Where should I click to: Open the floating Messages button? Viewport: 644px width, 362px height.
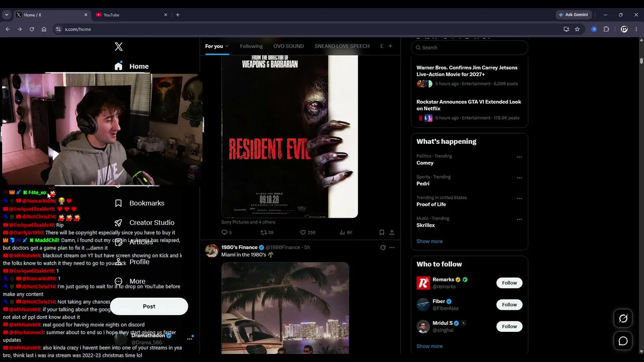tap(623, 341)
